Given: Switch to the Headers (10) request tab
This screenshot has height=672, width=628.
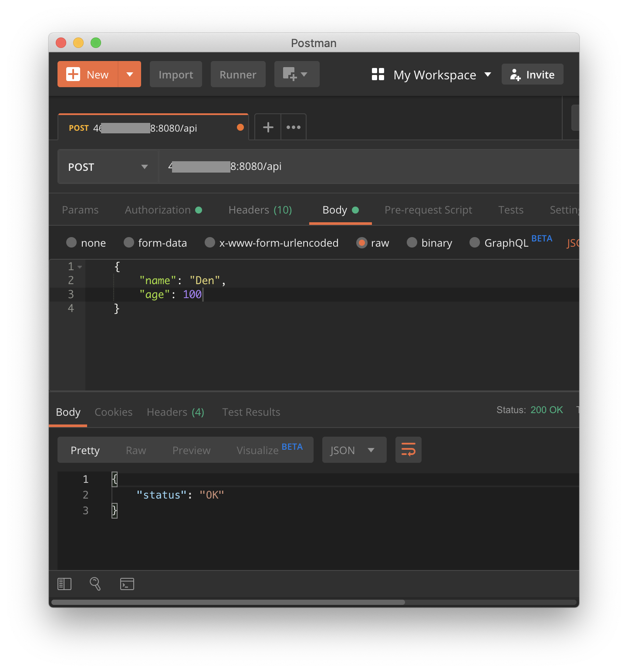Looking at the screenshot, I should (x=260, y=210).
